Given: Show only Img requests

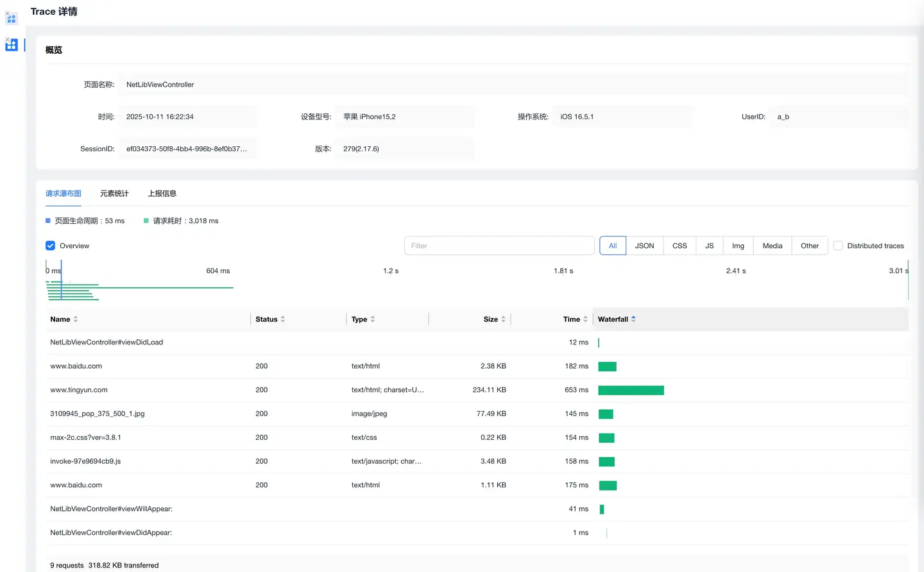Looking at the screenshot, I should point(738,246).
